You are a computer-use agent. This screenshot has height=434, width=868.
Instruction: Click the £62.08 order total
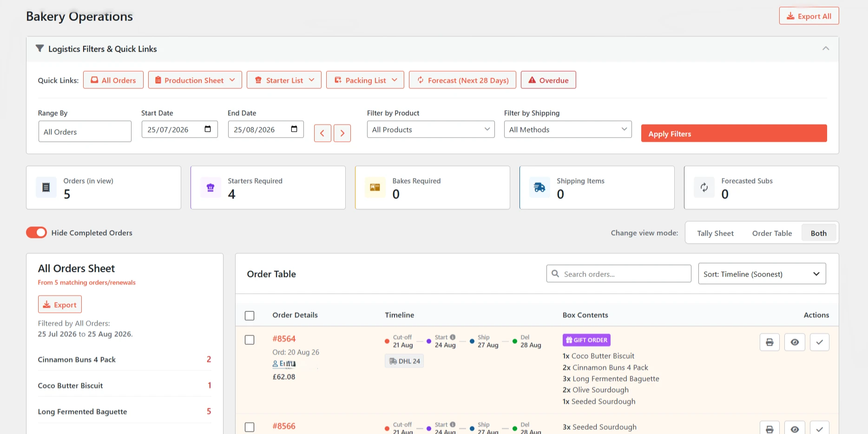(x=284, y=376)
